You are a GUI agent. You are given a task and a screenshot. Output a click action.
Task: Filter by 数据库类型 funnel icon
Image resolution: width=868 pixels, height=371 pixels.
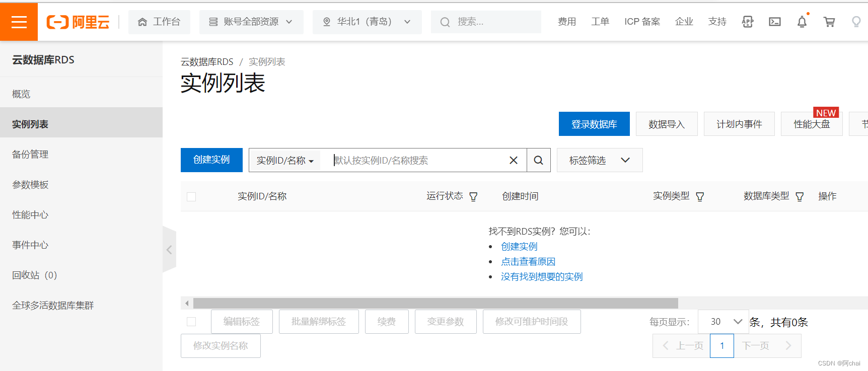click(800, 196)
